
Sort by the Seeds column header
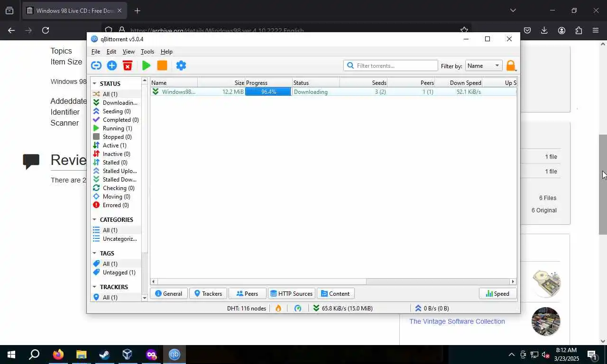(x=363, y=82)
